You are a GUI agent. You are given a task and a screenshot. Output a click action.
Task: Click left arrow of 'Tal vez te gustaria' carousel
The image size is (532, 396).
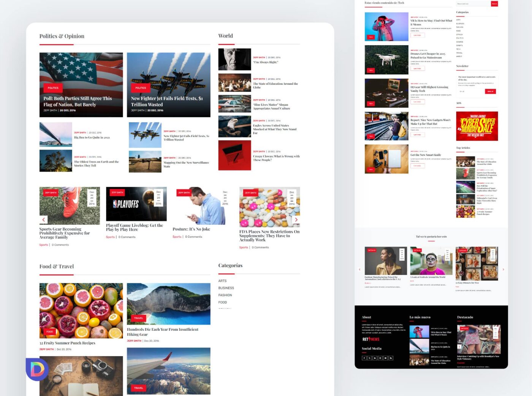[x=359, y=270]
